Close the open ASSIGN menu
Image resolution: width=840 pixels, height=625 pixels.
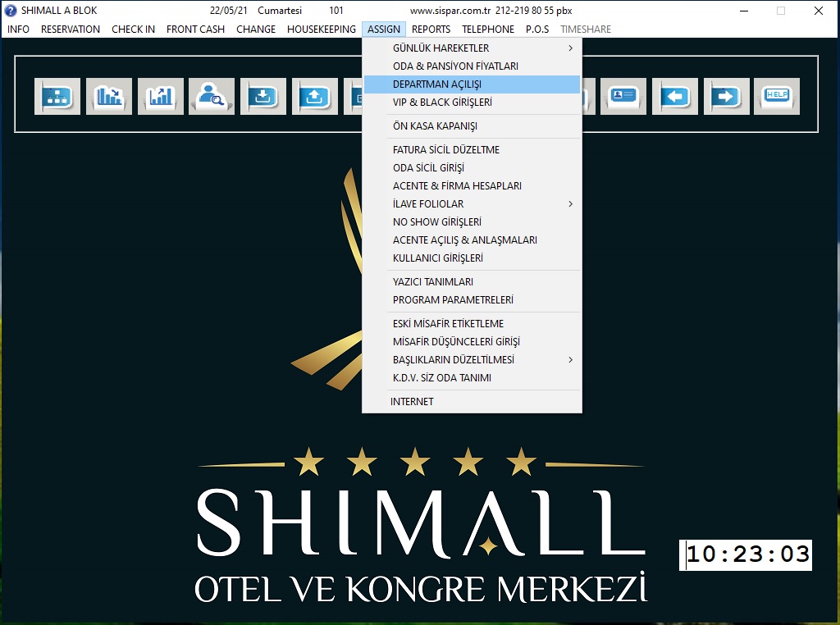pos(384,30)
